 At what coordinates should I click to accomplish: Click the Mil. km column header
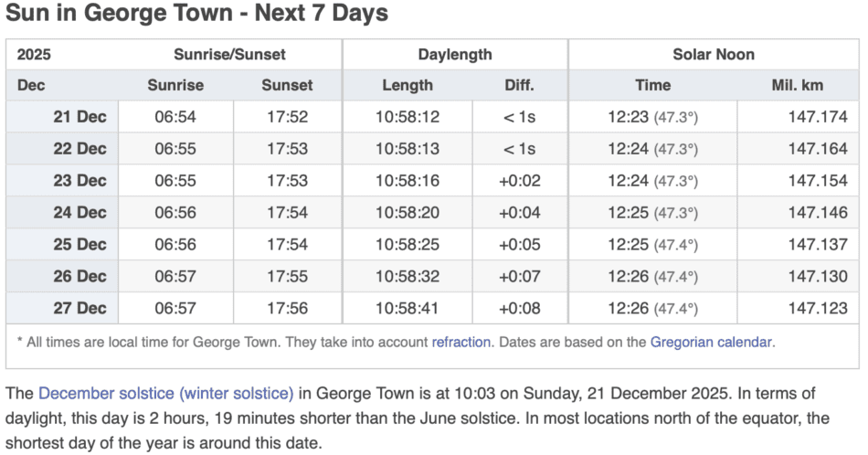(x=798, y=85)
